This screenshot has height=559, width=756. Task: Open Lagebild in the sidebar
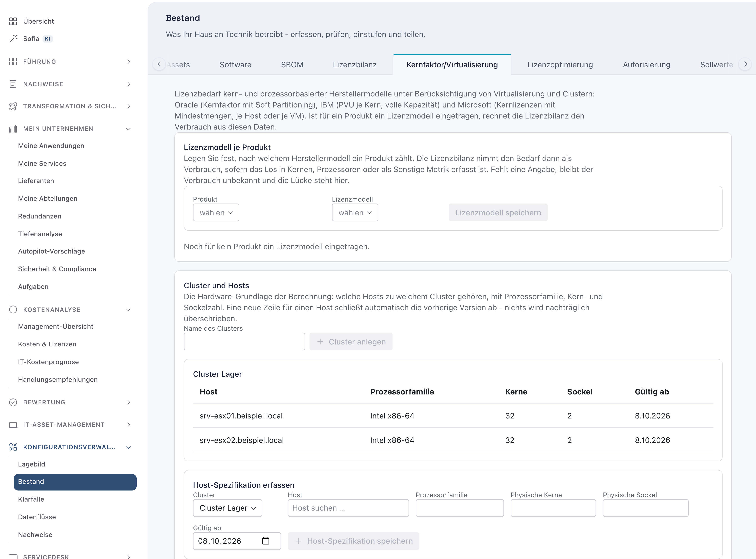[31, 464]
